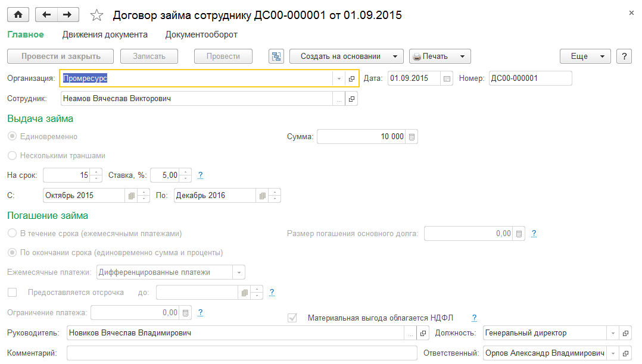Navigate forward with the right arrow
642x364 pixels.
(67, 15)
